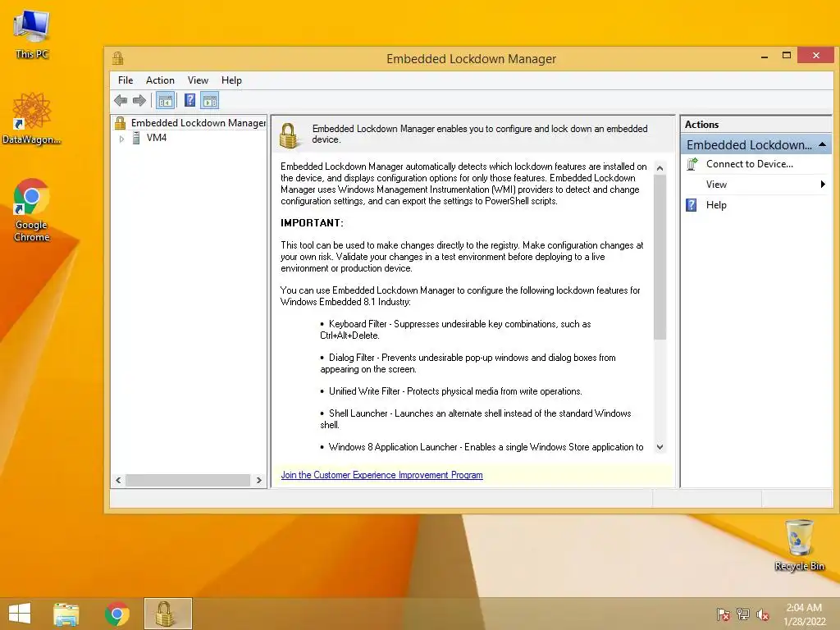840x630 pixels.
Task: Click the Dialog Filter bullet text
Action: point(468,363)
